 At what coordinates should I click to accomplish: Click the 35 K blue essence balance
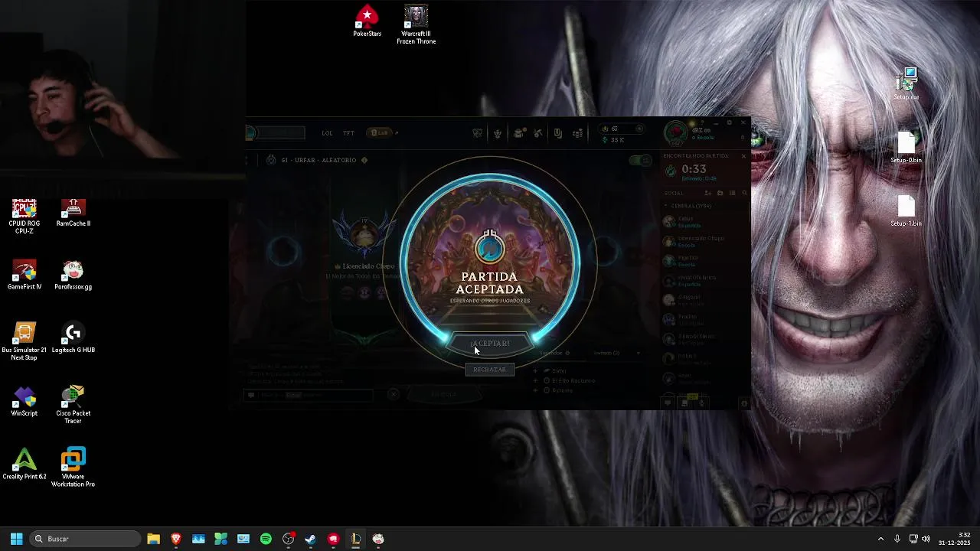pos(614,140)
